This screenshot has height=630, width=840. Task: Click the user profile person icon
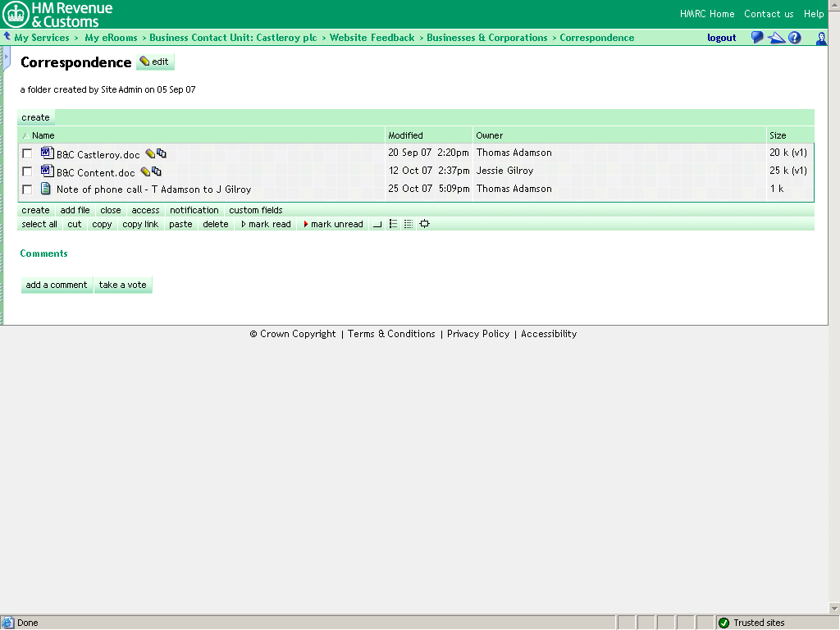pos(821,38)
